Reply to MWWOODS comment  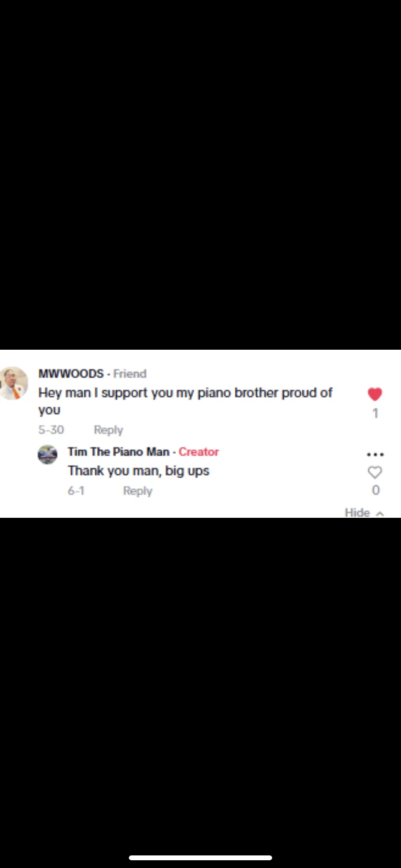[x=108, y=430]
